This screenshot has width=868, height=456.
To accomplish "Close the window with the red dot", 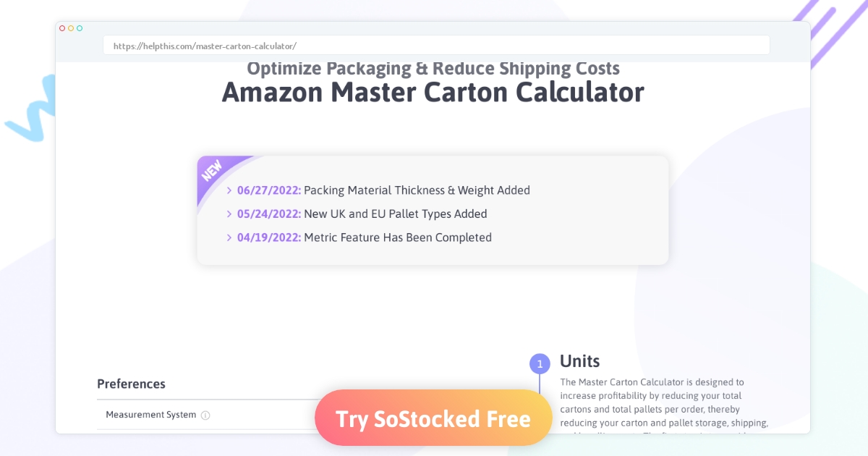I will [x=62, y=28].
